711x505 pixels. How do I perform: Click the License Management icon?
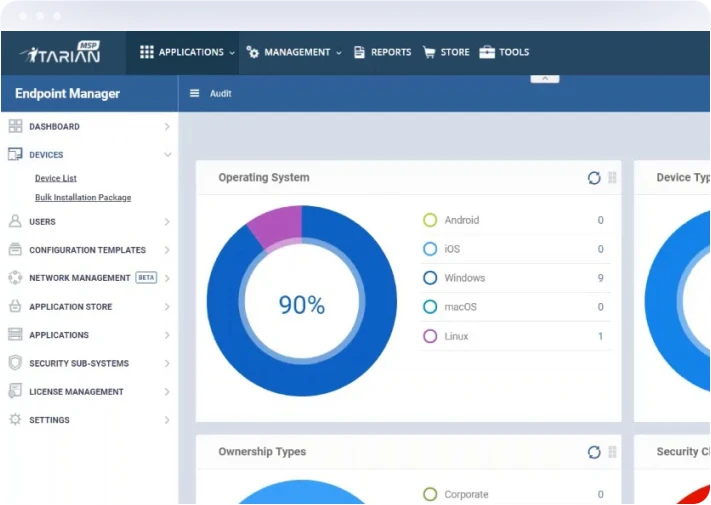point(15,391)
